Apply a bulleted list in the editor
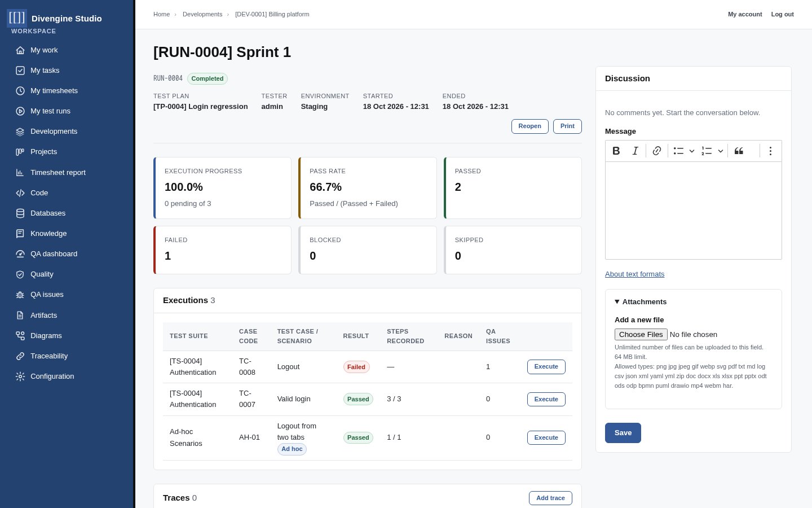 point(678,151)
